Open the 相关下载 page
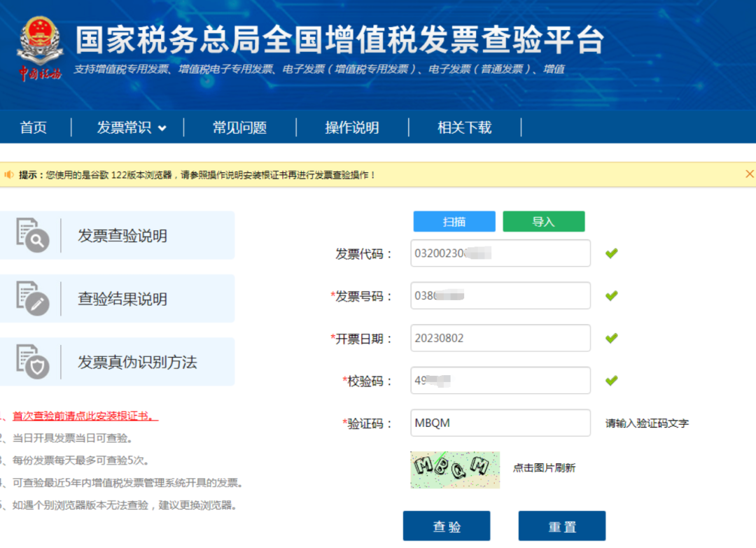 point(464,127)
